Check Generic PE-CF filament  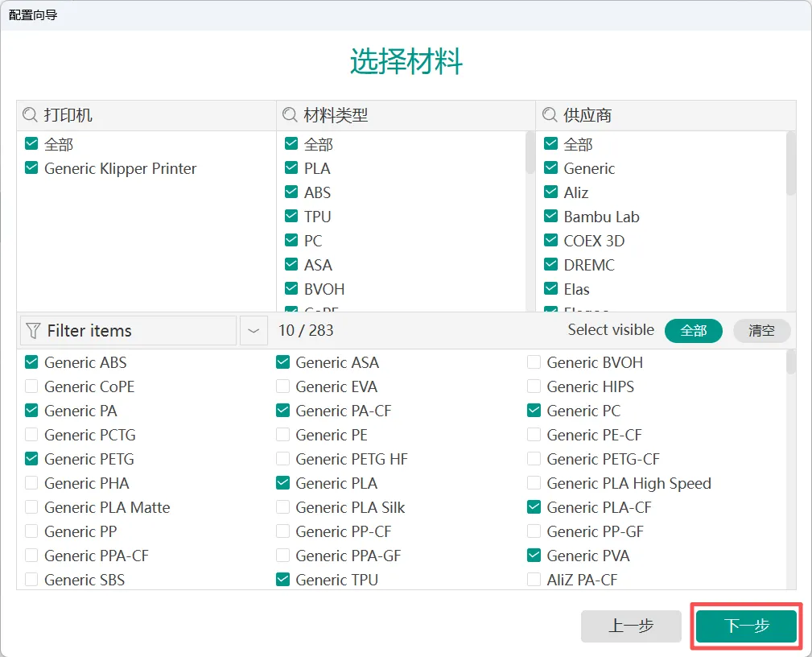point(534,435)
